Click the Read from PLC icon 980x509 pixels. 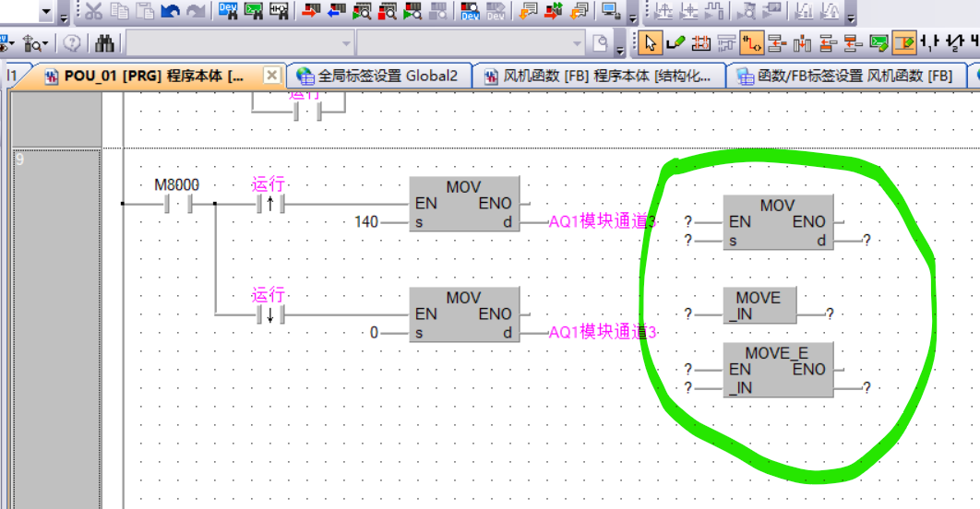pos(337,11)
